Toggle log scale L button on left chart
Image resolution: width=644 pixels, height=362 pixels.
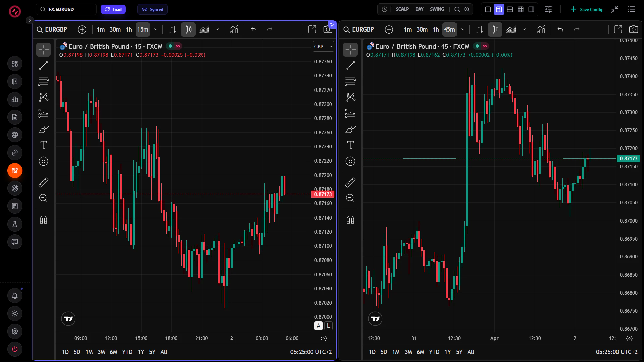pyautogui.click(x=328, y=326)
